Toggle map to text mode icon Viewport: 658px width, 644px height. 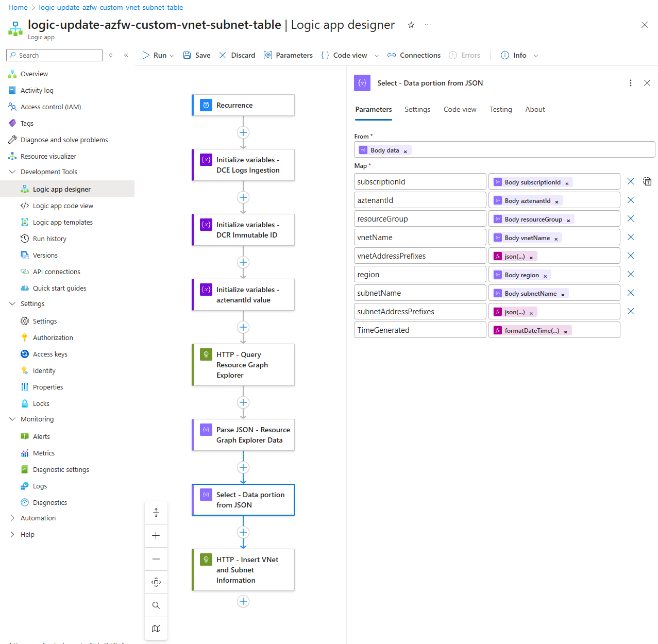pos(647,181)
